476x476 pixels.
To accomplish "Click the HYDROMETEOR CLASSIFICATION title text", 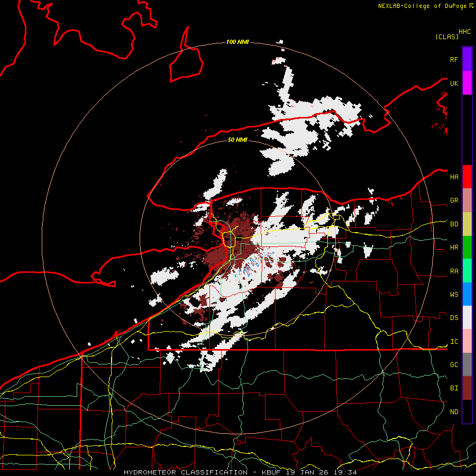I will coord(186,472).
